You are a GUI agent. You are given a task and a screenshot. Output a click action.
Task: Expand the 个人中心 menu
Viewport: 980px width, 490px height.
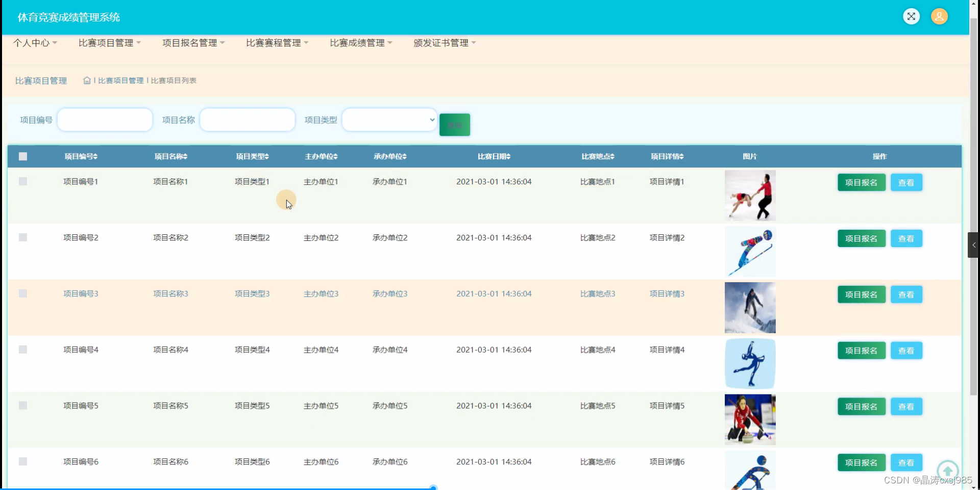pos(35,43)
